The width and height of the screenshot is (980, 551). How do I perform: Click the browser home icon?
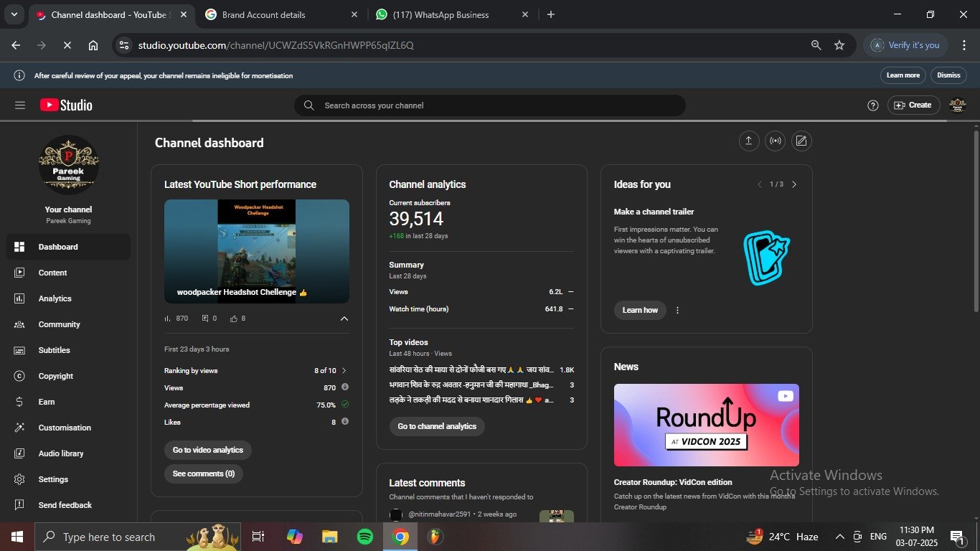(93, 45)
